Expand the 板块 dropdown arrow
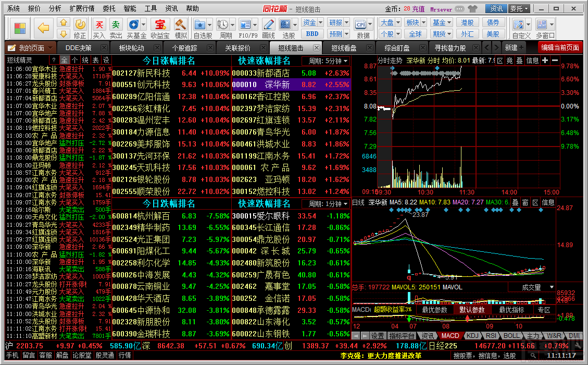 point(423,22)
